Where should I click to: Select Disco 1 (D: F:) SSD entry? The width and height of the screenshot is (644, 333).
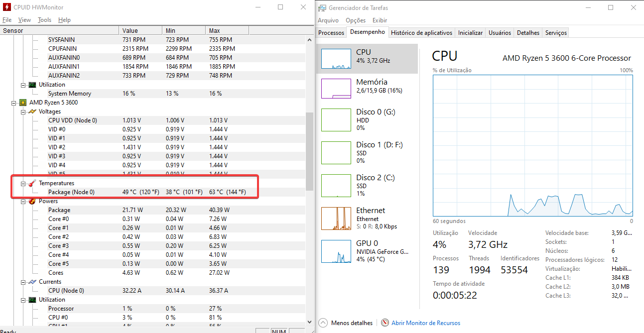(367, 152)
